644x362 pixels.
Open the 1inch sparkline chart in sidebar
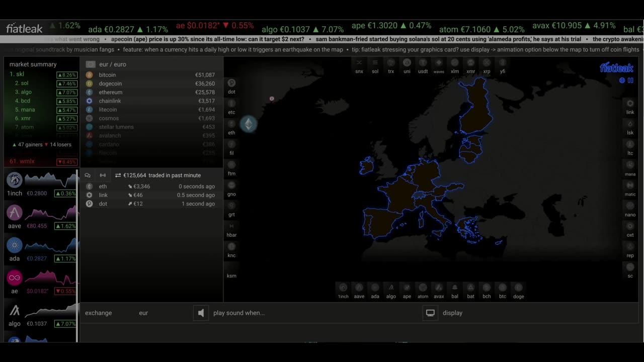pos(51,179)
